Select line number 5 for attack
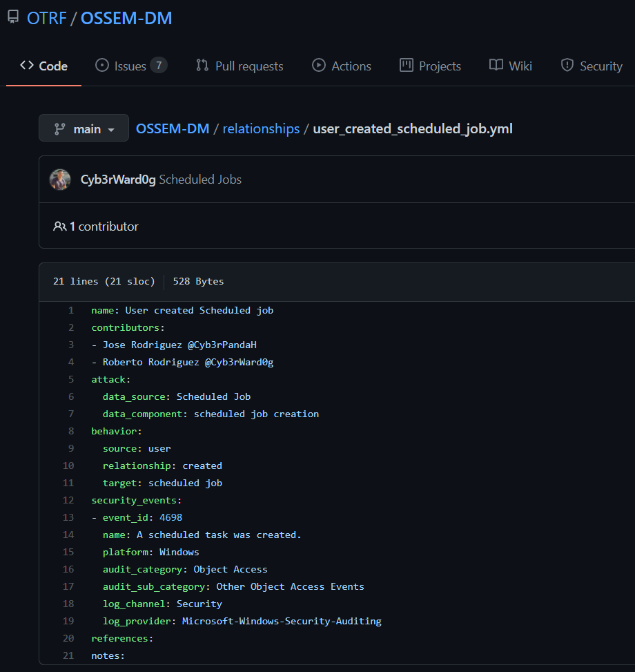Screen dimensions: 635x672 click(x=71, y=379)
